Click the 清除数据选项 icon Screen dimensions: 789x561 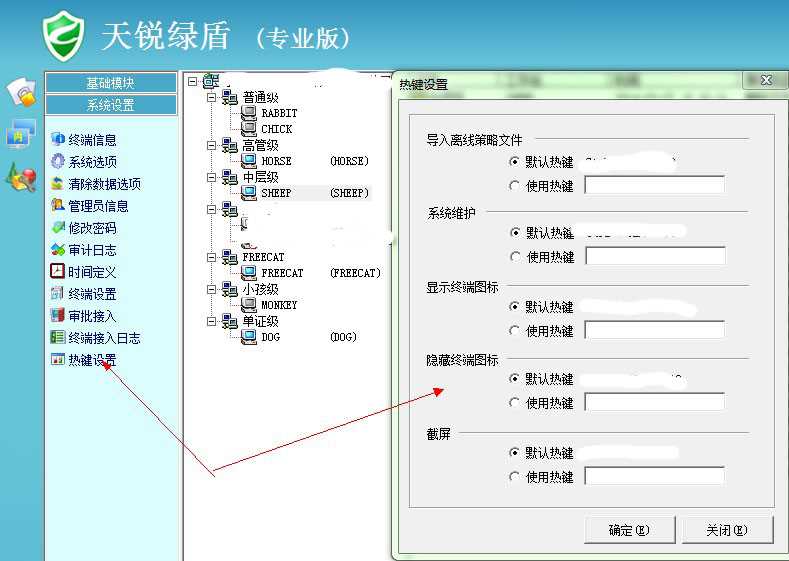coord(58,183)
